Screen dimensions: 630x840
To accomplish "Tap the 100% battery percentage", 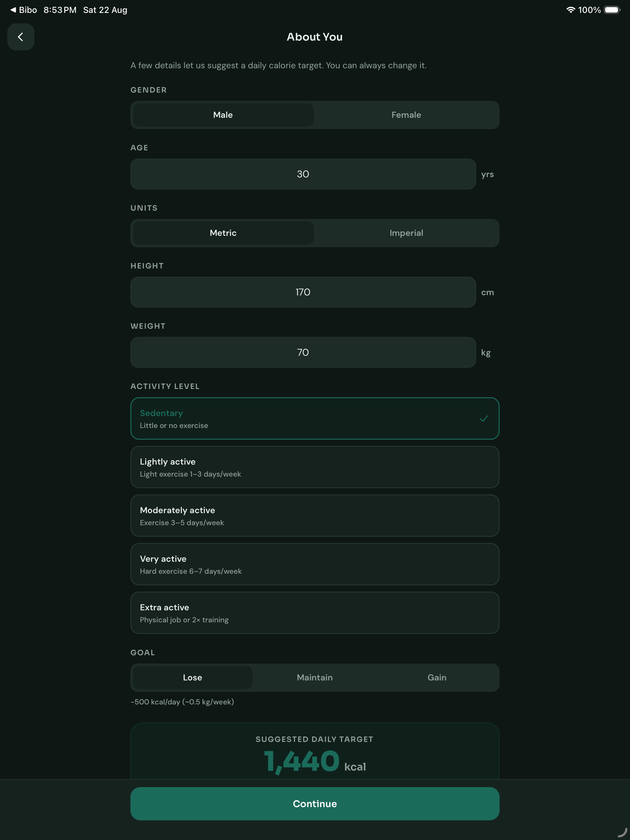I will [x=589, y=10].
